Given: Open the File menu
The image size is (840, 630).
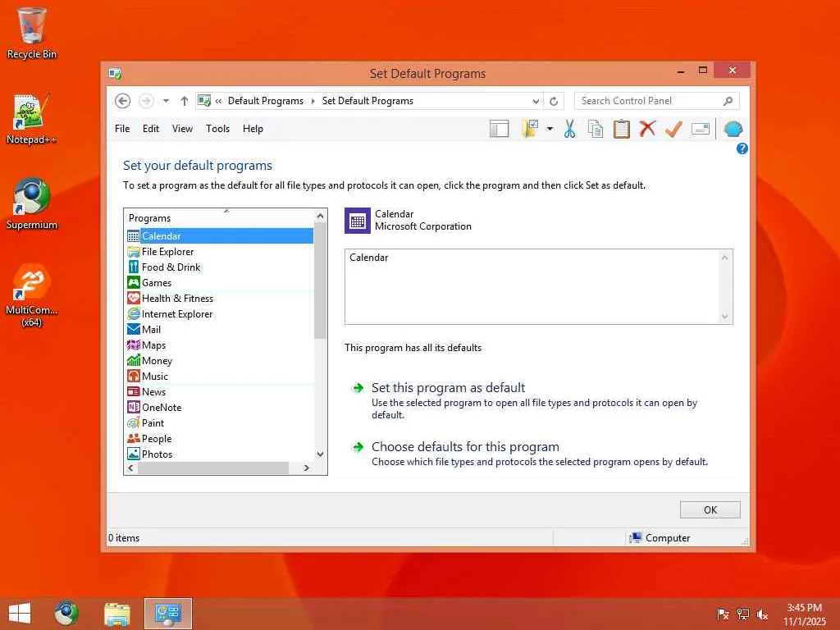Looking at the screenshot, I should (x=122, y=129).
